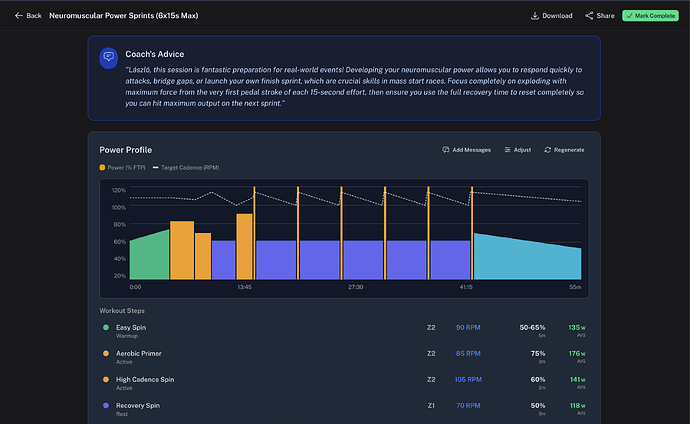690x424 pixels.
Task: Toggle Target Cadence (RPM) legend entry
Action: point(186,168)
